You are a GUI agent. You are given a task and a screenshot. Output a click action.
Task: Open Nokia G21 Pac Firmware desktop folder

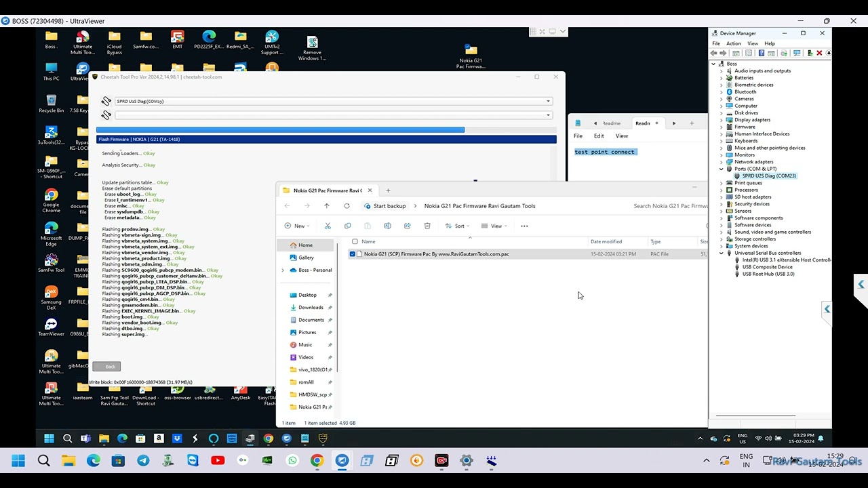pyautogui.click(x=471, y=56)
